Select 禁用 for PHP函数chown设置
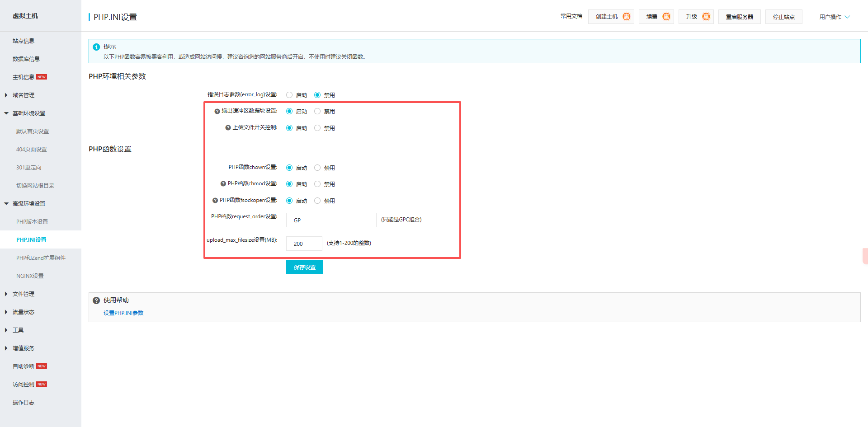This screenshot has width=868, height=427. tap(317, 168)
